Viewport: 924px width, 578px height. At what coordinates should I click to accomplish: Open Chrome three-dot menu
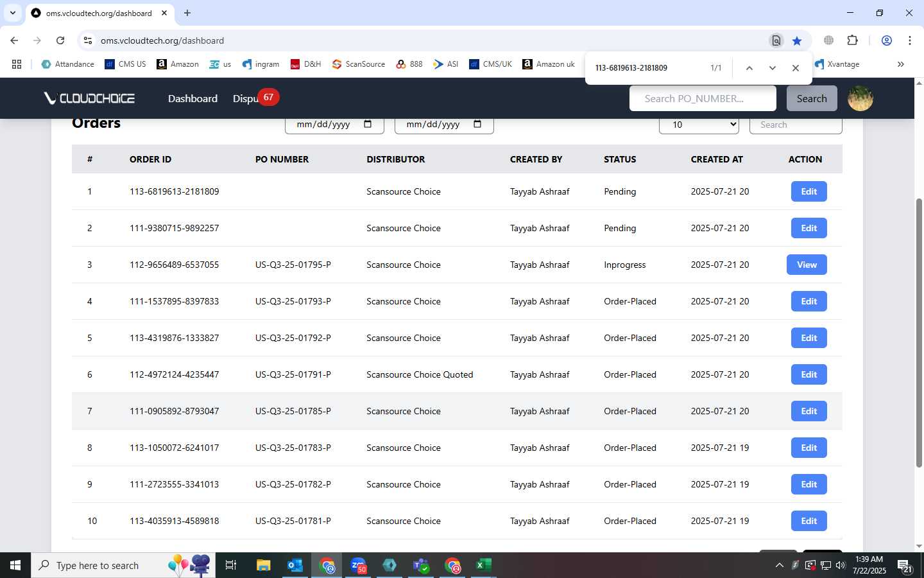910,40
